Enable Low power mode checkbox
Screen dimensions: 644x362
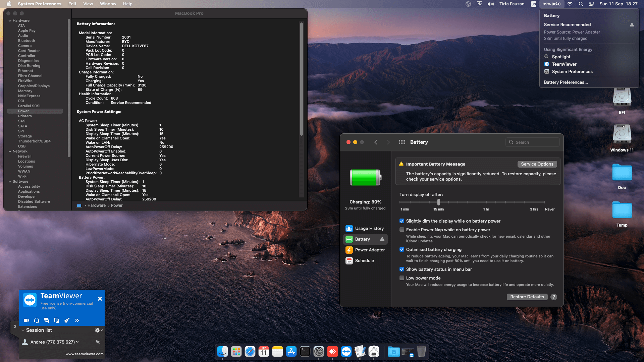(x=402, y=278)
